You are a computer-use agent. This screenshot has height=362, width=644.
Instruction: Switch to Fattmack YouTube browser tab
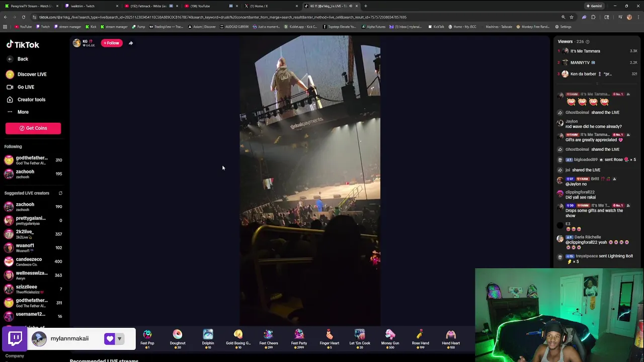pyautogui.click(x=151, y=6)
